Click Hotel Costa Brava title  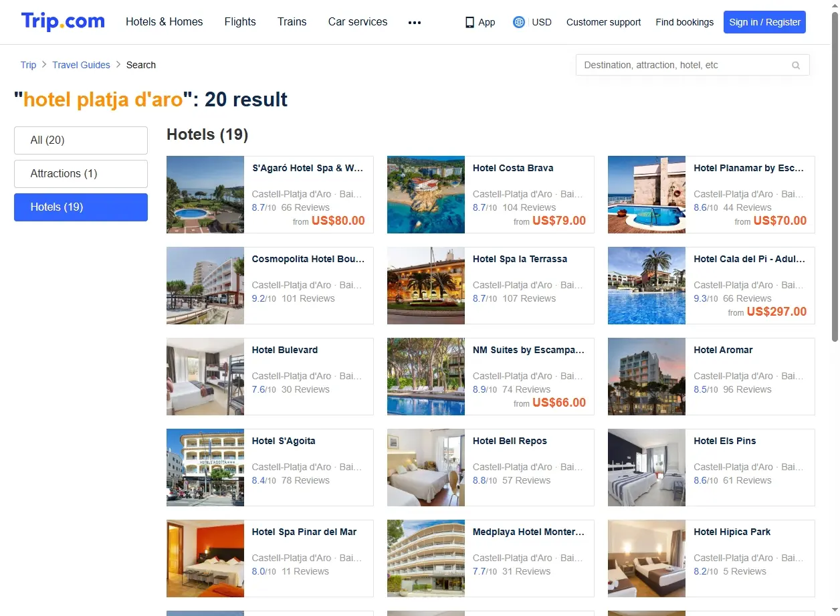coord(513,168)
